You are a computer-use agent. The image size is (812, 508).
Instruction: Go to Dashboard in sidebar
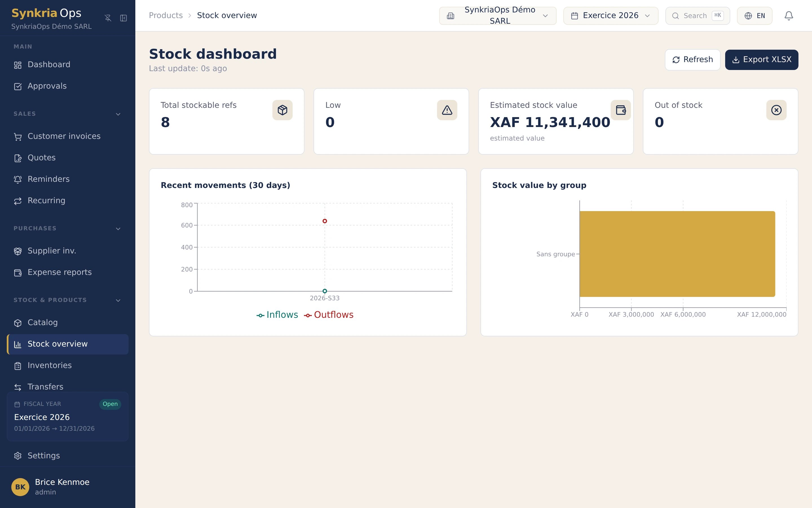pos(67,65)
